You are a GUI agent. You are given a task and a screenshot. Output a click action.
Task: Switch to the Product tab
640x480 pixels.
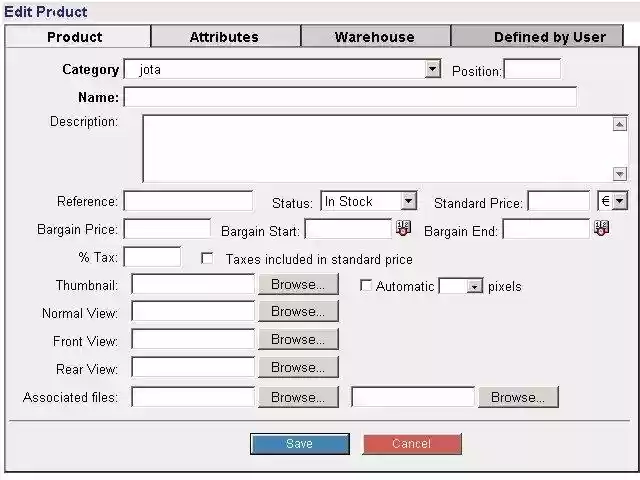pyautogui.click(x=78, y=37)
